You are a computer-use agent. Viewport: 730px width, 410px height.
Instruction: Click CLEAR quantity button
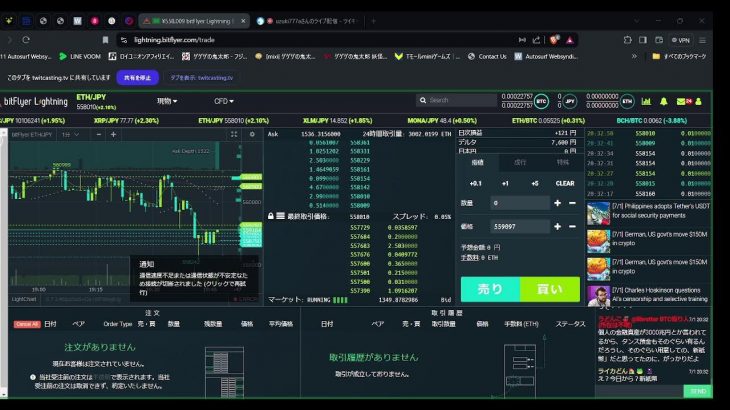tap(565, 183)
